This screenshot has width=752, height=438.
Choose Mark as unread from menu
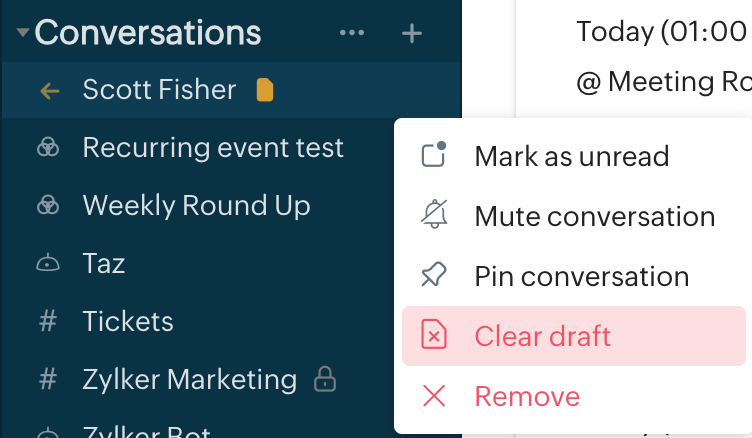[571, 156]
